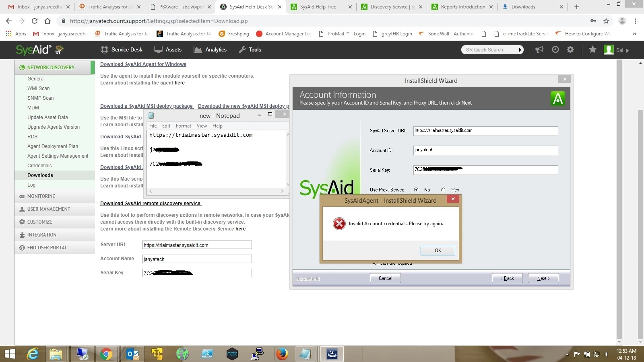Image resolution: width=644 pixels, height=362 pixels.
Task: Click the browser home icon
Action: click(47, 21)
